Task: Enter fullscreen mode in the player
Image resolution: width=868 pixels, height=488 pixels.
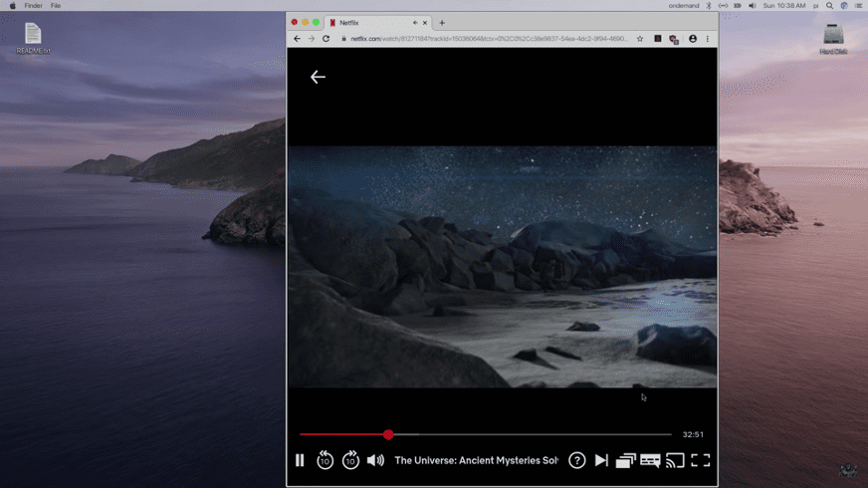Action: (x=701, y=460)
